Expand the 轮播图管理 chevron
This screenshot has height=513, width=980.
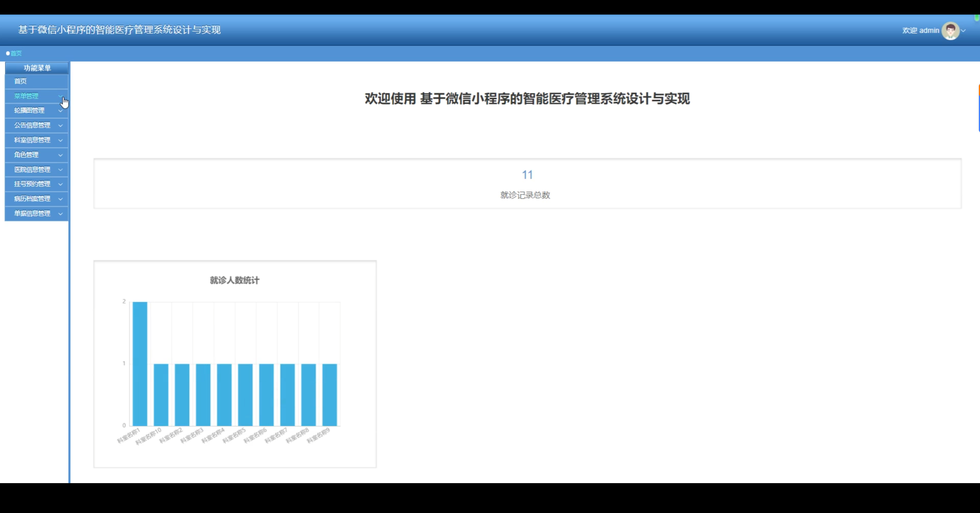(60, 111)
